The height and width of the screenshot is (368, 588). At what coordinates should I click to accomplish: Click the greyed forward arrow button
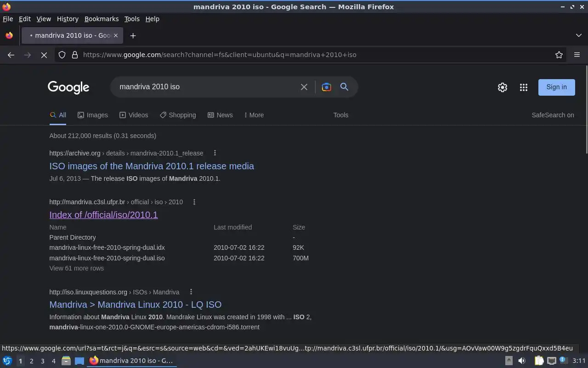pos(28,55)
